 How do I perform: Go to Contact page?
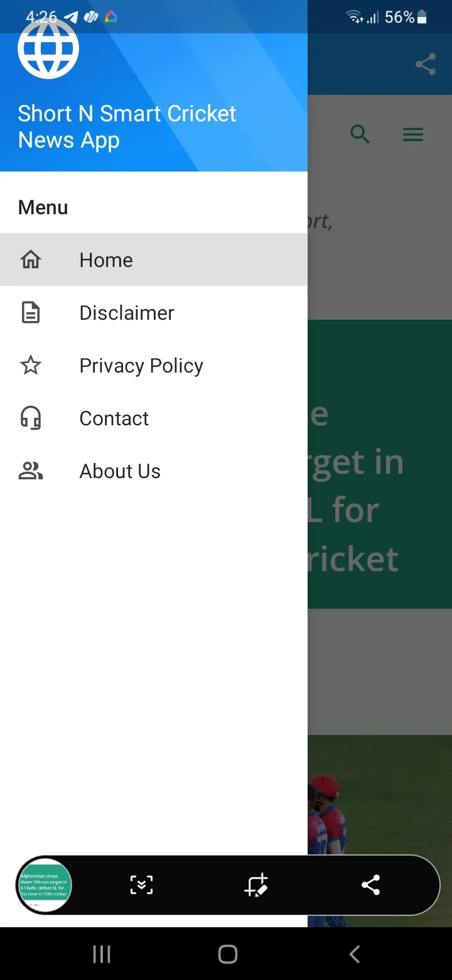tap(114, 418)
